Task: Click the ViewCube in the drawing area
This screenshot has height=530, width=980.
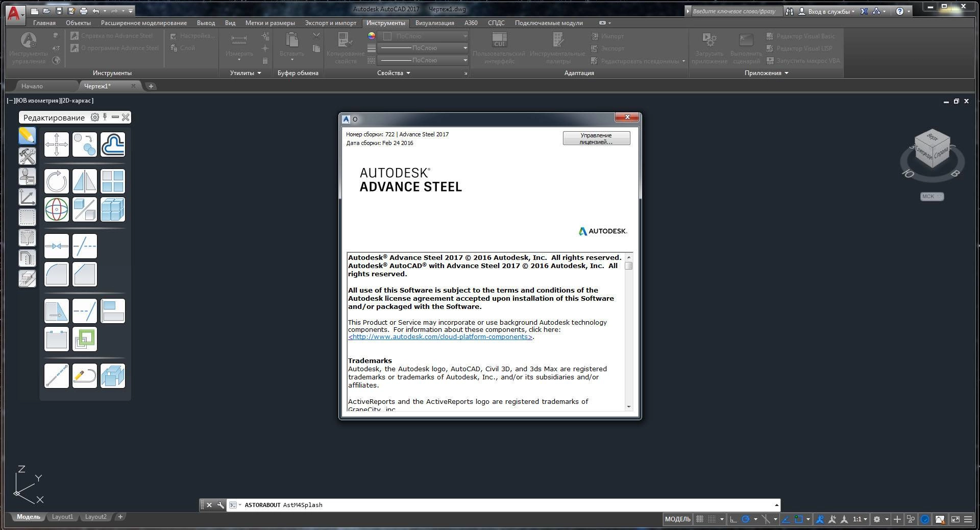Action: [x=932, y=149]
